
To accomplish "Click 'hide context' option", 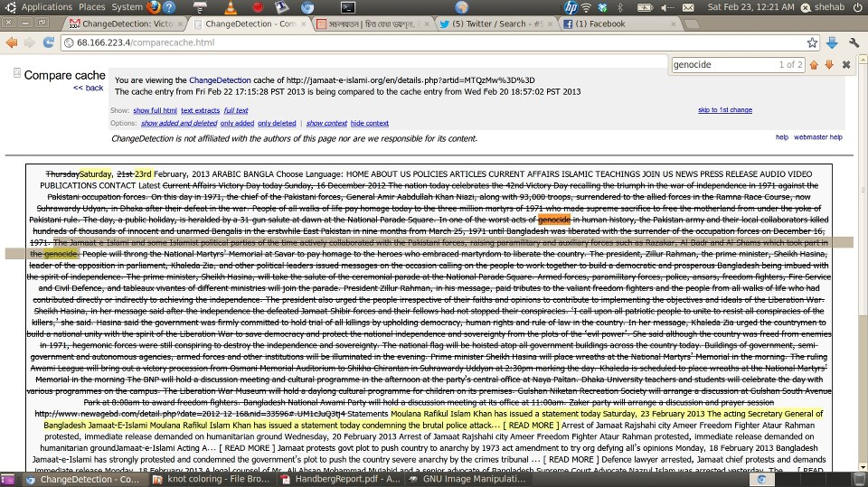I will click(x=370, y=124).
